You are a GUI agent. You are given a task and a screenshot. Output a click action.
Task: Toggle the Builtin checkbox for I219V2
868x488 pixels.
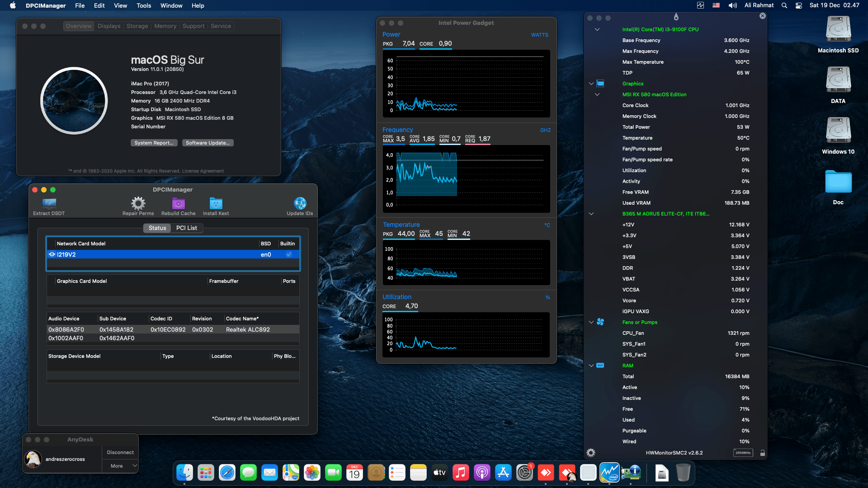pos(289,254)
